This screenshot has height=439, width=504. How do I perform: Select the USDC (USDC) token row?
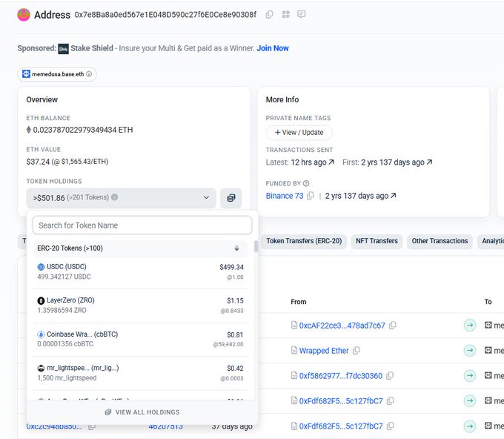point(141,271)
